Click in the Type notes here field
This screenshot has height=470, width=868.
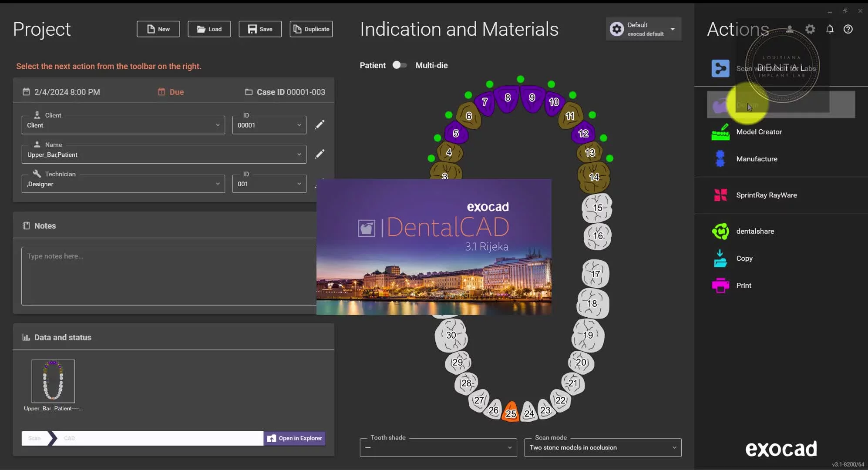169,276
